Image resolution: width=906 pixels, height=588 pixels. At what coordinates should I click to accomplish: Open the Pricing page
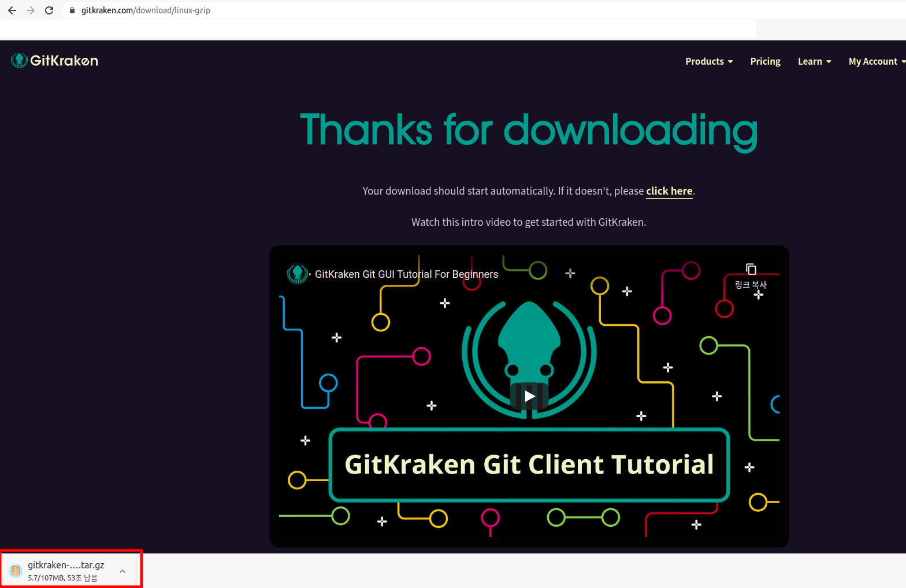[765, 61]
